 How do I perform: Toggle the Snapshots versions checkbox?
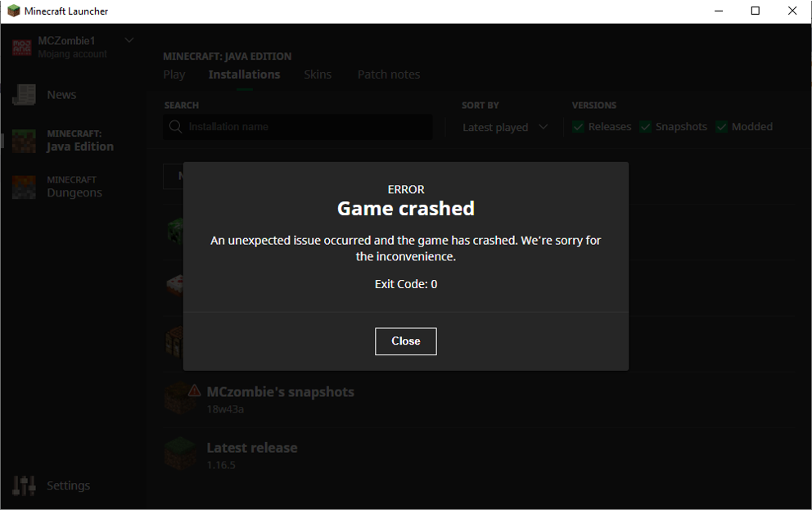[x=645, y=127]
